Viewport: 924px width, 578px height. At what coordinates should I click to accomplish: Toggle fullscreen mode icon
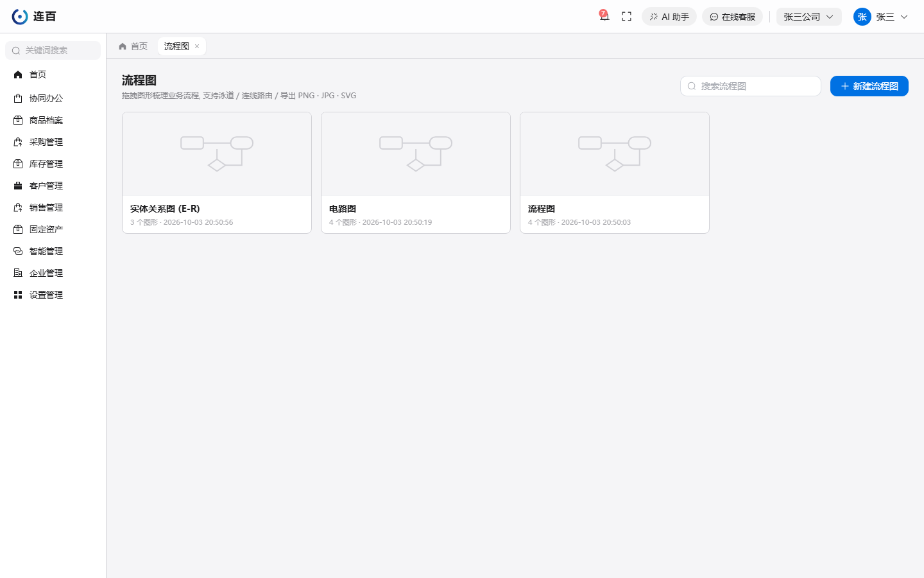(627, 17)
